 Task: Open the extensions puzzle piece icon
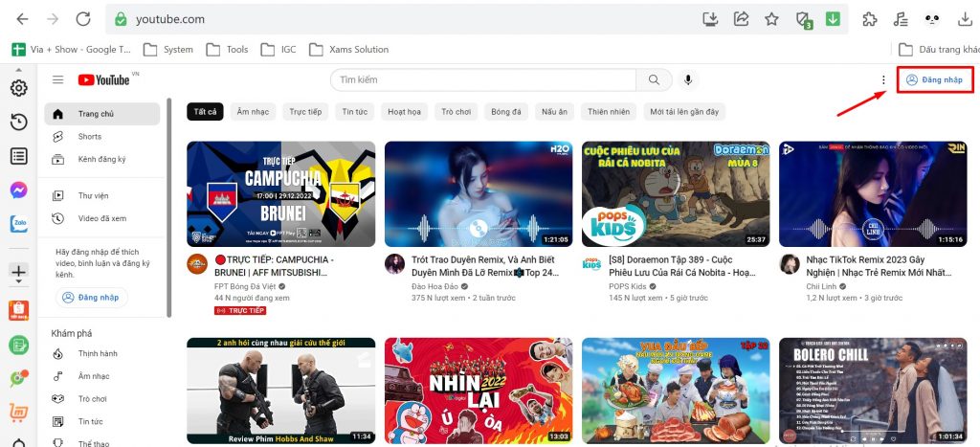click(869, 19)
